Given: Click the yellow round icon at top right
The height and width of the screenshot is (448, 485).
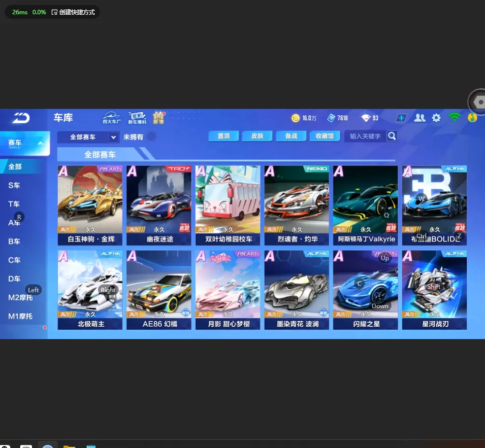Looking at the screenshot, I should pyautogui.click(x=472, y=118).
